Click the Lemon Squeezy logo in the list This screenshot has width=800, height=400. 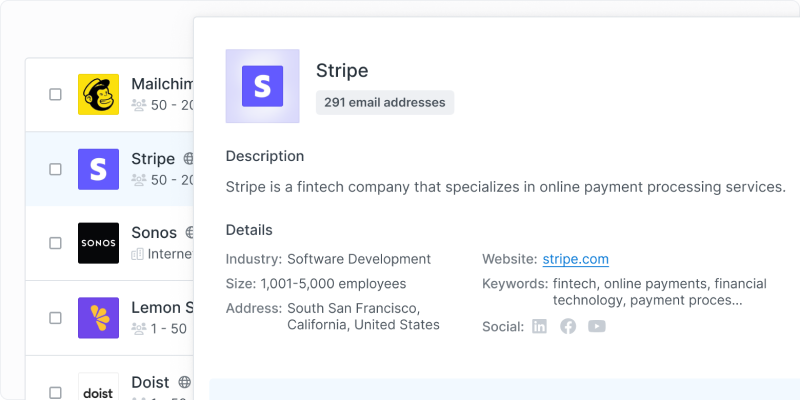coord(98,318)
